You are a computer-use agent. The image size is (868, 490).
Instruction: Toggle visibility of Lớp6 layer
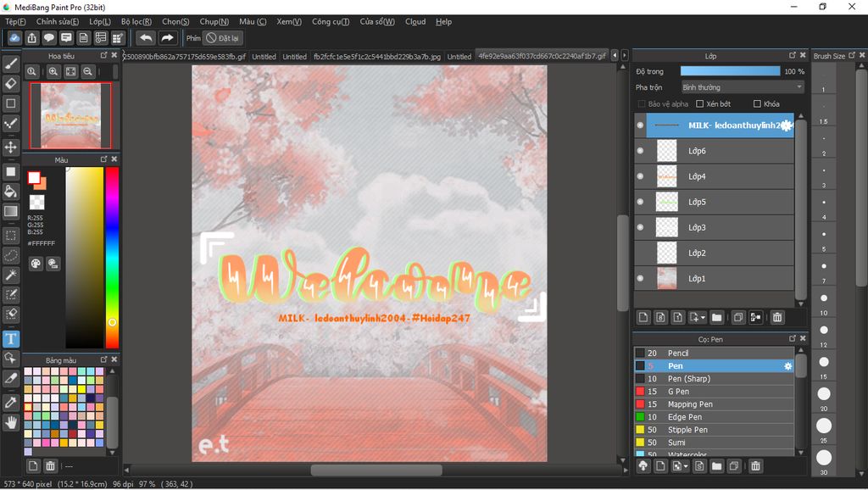(x=641, y=151)
